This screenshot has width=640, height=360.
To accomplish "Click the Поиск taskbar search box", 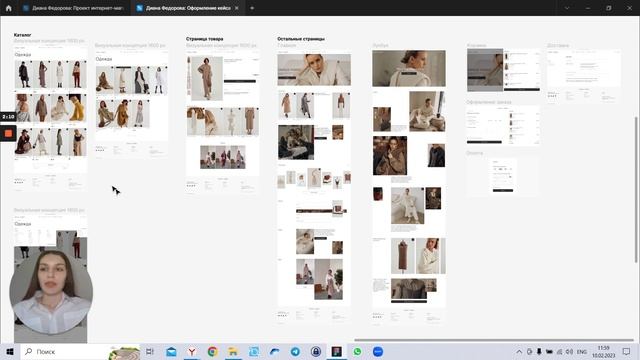I will (80, 351).
